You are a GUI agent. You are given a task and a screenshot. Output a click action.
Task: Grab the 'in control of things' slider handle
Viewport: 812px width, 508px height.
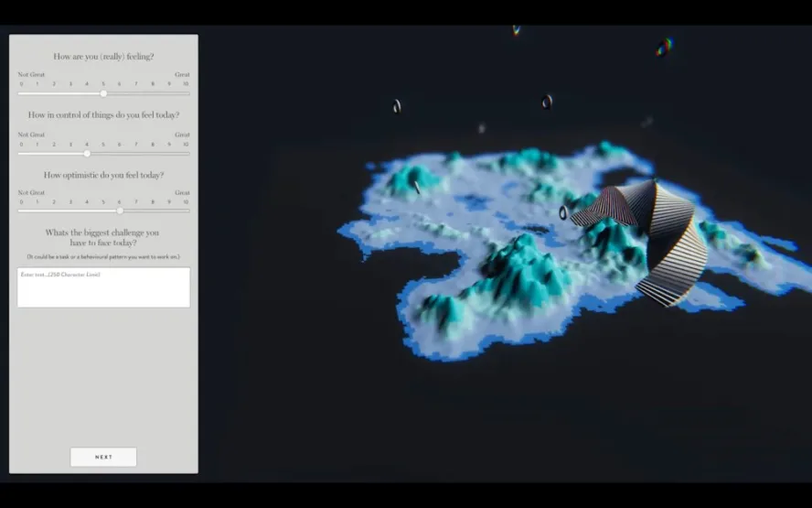(x=87, y=153)
